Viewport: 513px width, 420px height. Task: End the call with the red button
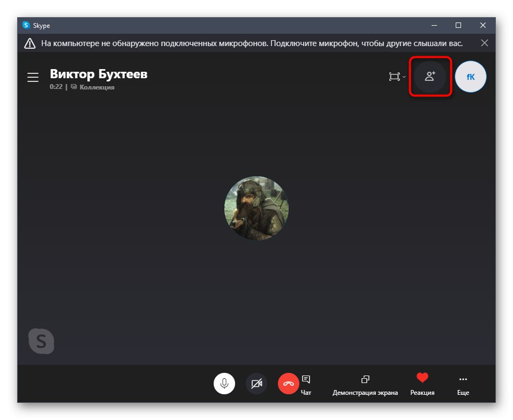point(288,384)
